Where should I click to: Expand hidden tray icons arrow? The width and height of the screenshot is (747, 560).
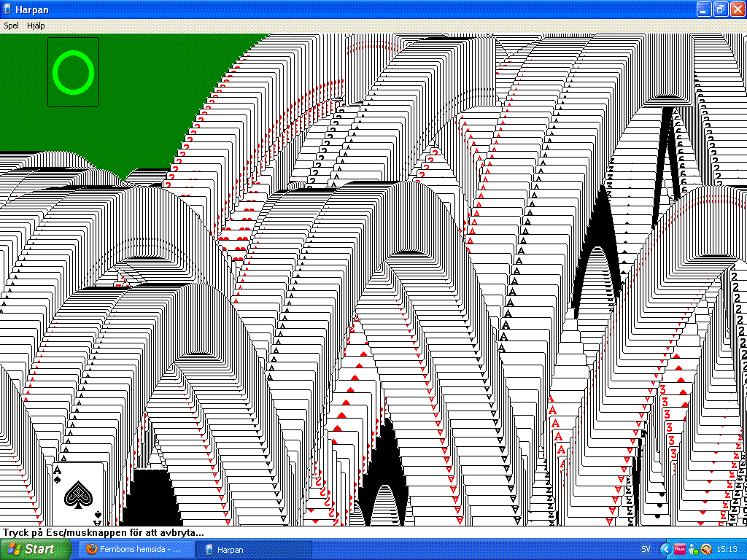665,549
